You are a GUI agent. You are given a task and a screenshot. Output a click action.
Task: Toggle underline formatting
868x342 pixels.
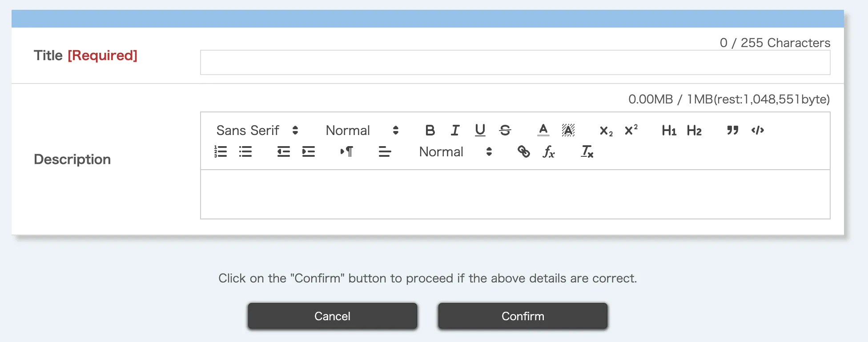click(480, 130)
